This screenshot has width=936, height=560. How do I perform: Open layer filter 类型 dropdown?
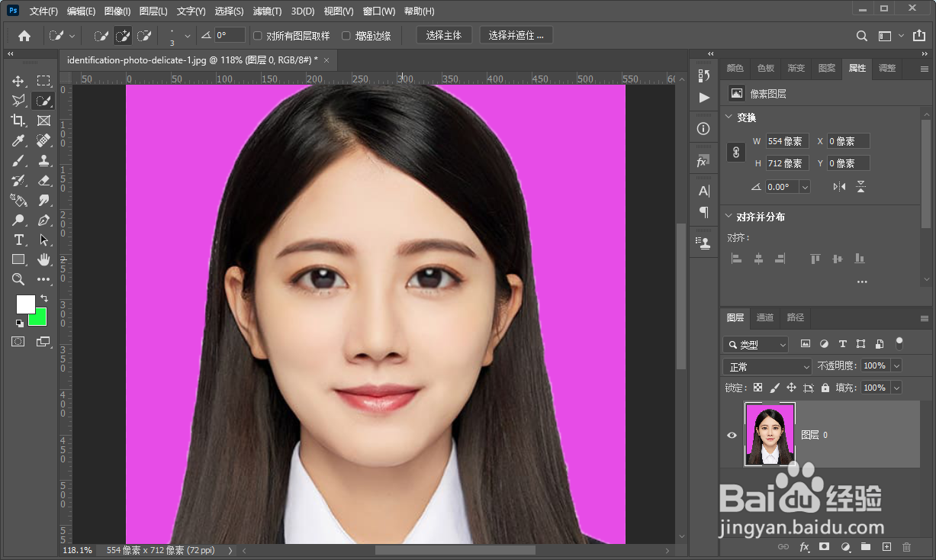click(756, 345)
